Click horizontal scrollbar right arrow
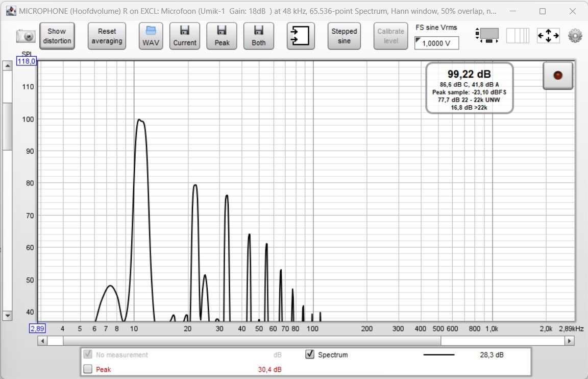This screenshot has height=379, width=588. click(x=569, y=341)
